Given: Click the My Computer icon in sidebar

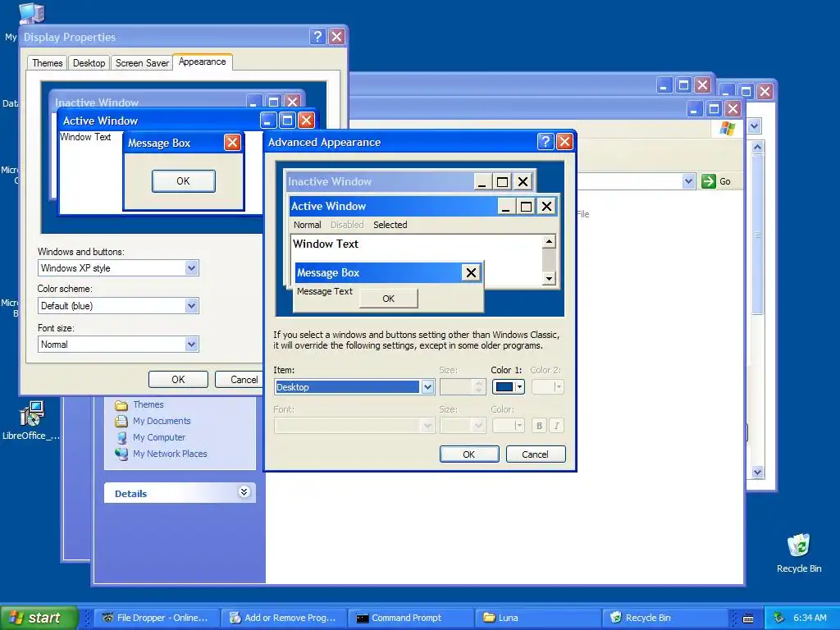Looking at the screenshot, I should click(121, 438).
